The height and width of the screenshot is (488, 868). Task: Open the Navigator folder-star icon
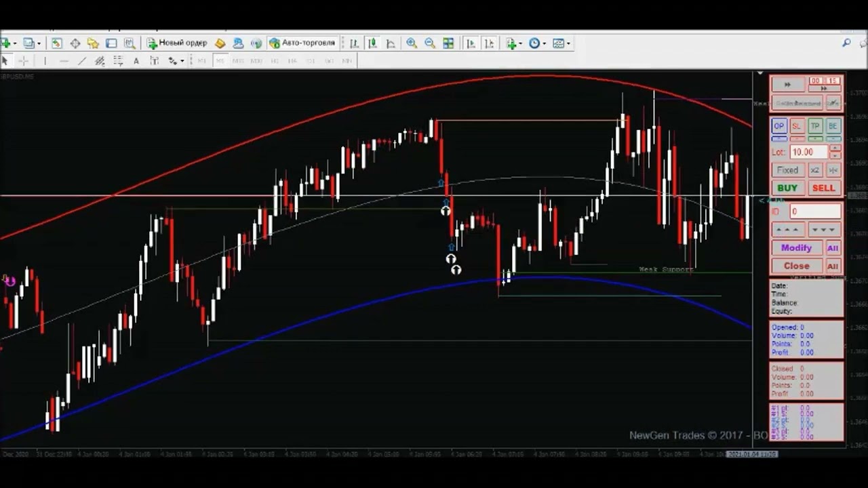(93, 43)
